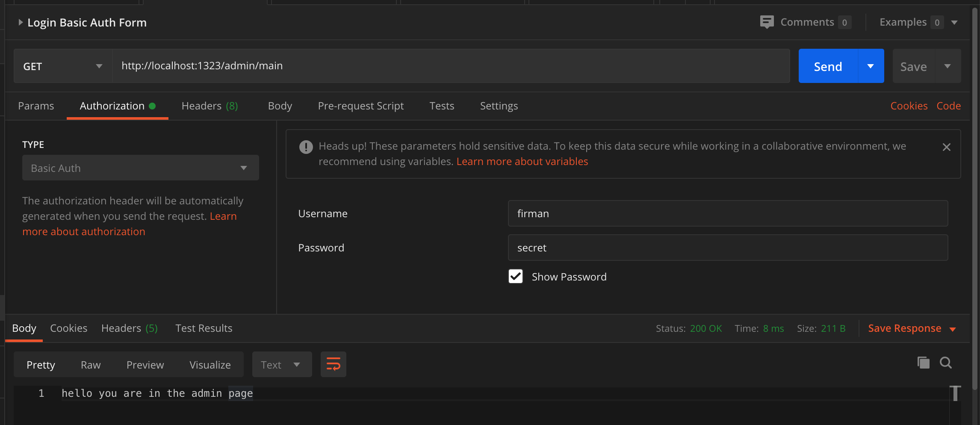Expand the Login Basic Auth Form triangle
This screenshot has height=425, width=980.
click(x=21, y=22)
